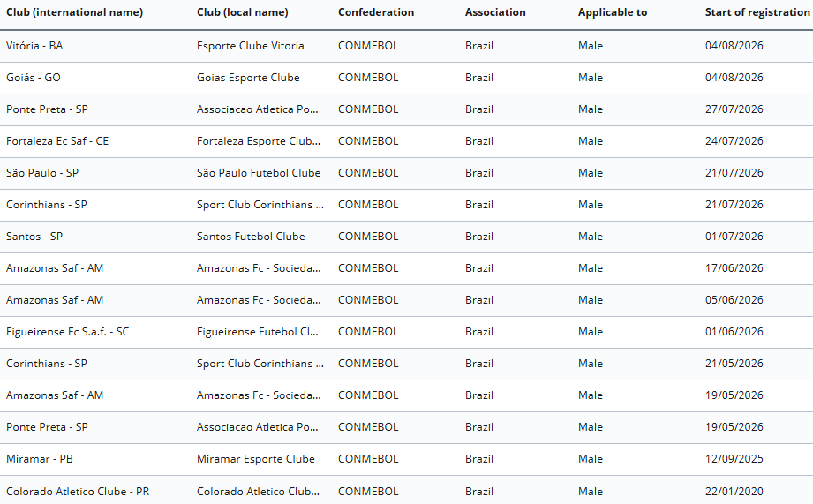
Task: Click the Applicable to column header
Action: tap(613, 12)
